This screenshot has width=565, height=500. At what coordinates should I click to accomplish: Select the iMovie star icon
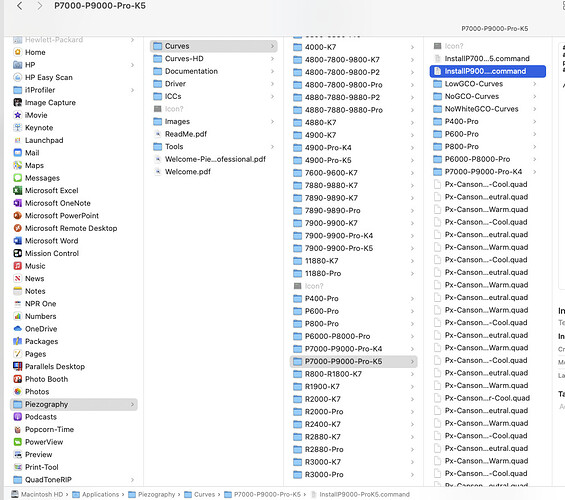tap(17, 115)
